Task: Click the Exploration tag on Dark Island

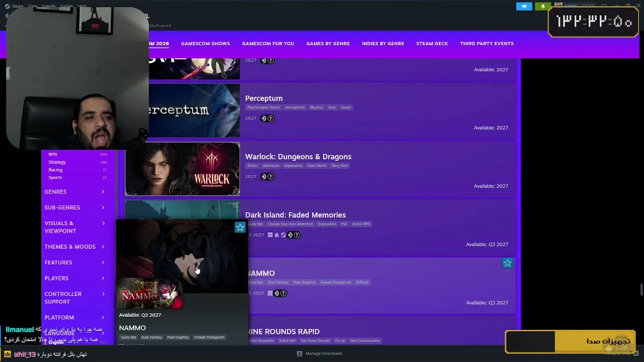Action: click(x=327, y=224)
